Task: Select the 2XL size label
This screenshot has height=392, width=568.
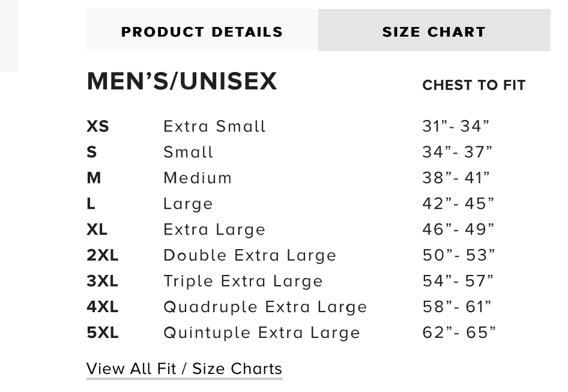Action: [x=102, y=256]
